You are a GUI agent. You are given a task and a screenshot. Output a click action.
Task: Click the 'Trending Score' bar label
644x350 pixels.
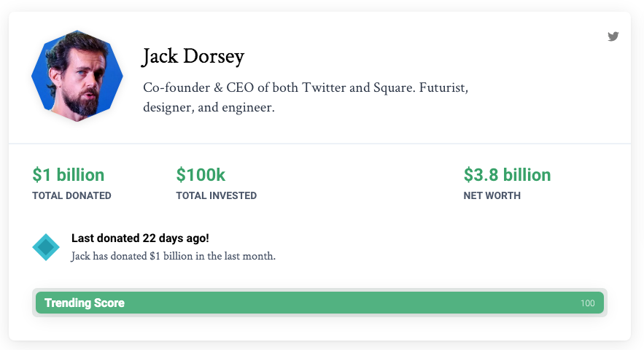click(85, 303)
